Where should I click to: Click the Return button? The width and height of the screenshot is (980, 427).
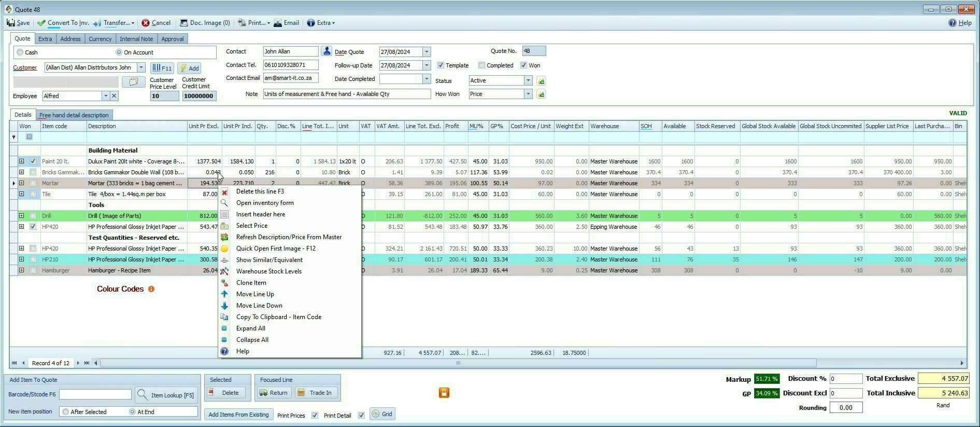click(274, 393)
